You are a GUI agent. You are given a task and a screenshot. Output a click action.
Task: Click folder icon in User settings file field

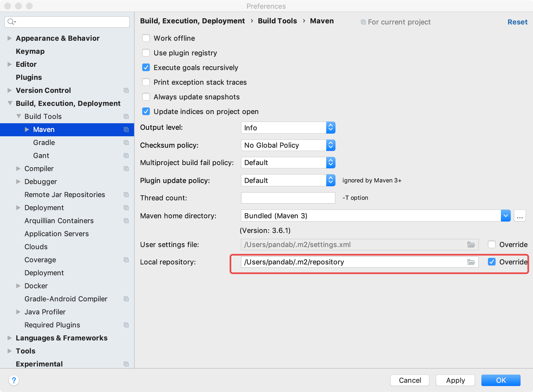(471, 245)
